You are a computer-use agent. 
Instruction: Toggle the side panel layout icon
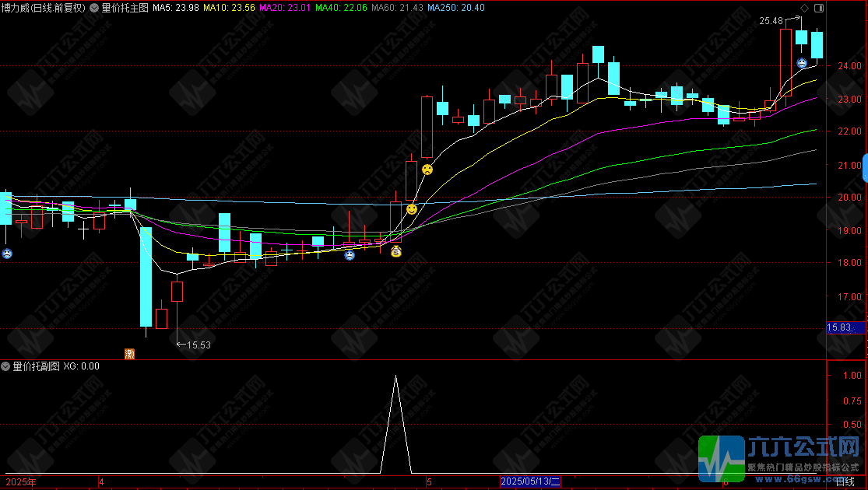819,9
